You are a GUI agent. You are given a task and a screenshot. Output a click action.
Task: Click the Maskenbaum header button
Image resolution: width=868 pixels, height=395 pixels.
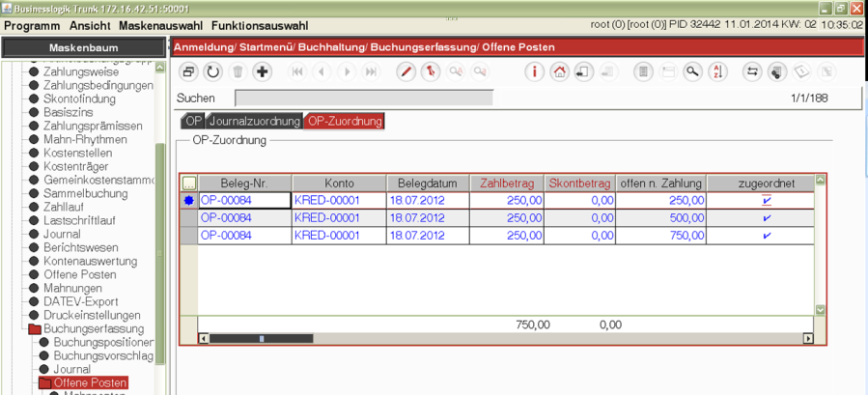pos(82,47)
